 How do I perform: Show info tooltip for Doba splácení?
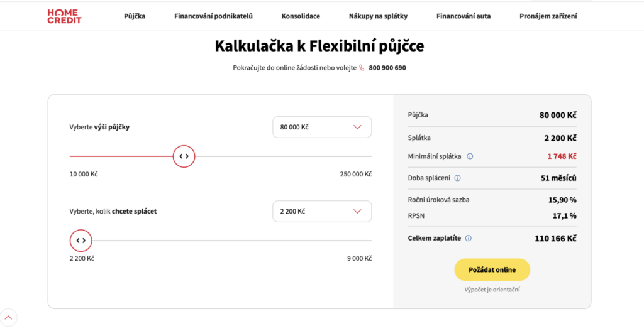pyautogui.click(x=458, y=178)
